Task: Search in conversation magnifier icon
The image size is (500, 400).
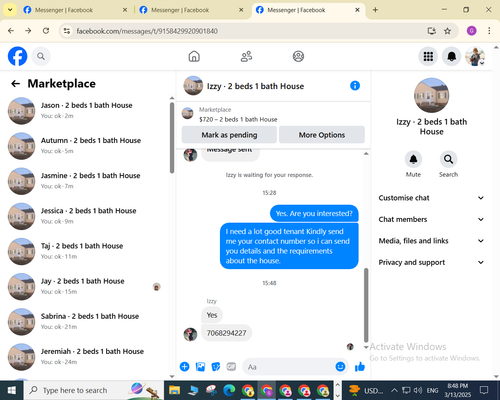Action: 448,159
